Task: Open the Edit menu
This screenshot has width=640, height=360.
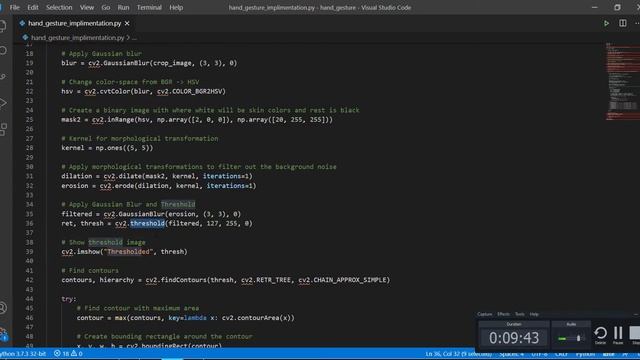Action: (33, 7)
